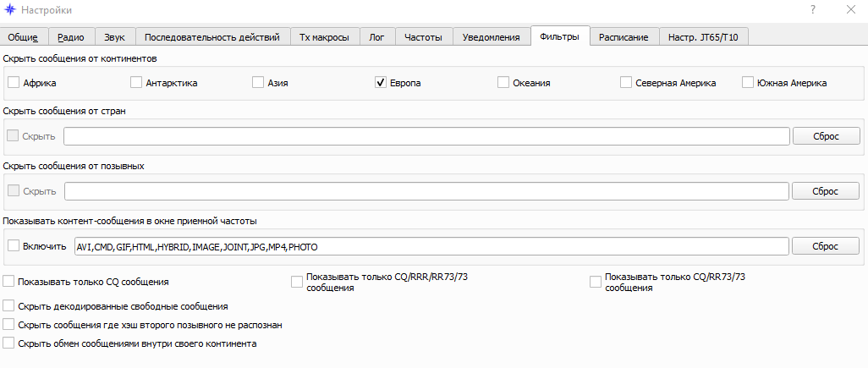Screen dimensions: 868x368
Task: Select the Фильтры tab
Action: pyautogui.click(x=560, y=36)
